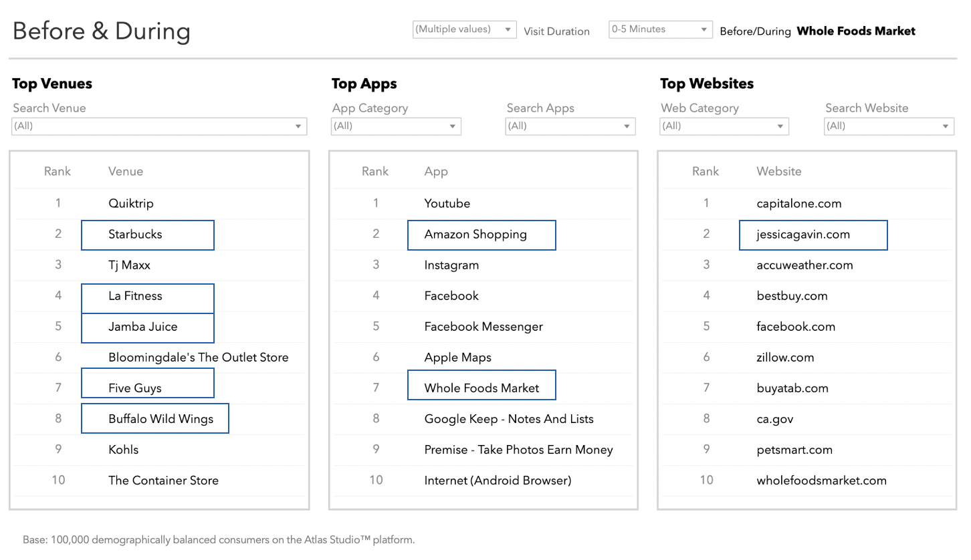This screenshot has height=560, width=971.
Task: Open the Search Venue dropdown
Action: pyautogui.click(x=159, y=126)
